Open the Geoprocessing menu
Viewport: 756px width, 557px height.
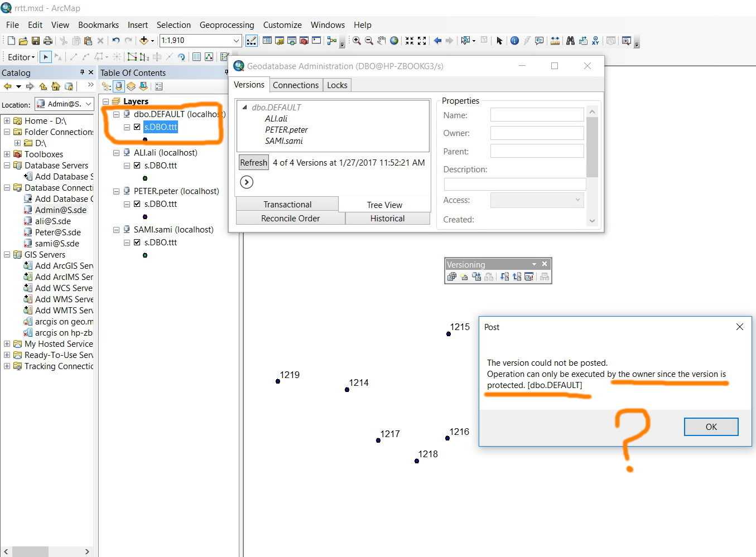(227, 25)
